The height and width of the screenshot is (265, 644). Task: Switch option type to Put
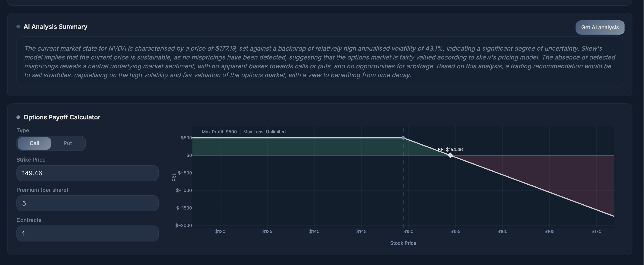pyautogui.click(x=68, y=143)
